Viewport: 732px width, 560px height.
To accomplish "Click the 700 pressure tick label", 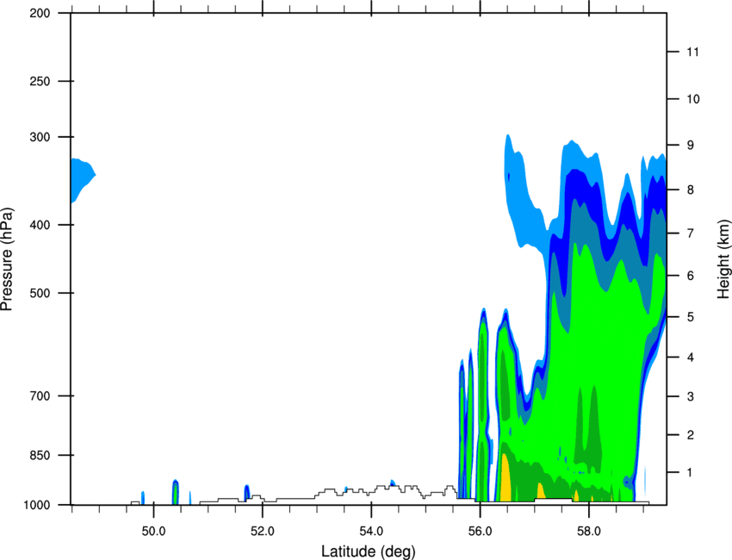I will pyautogui.click(x=40, y=395).
